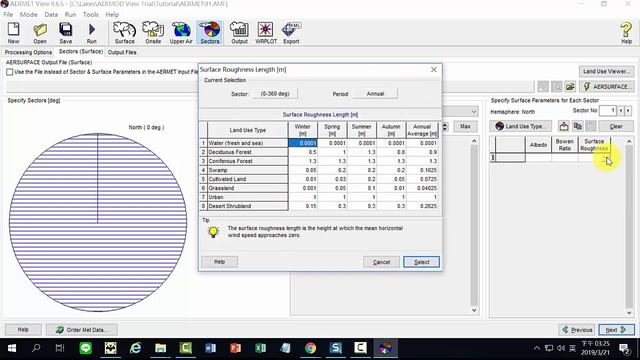Switch to the Output Files tab
Screen dimensions: 640x360
[x=122, y=52]
